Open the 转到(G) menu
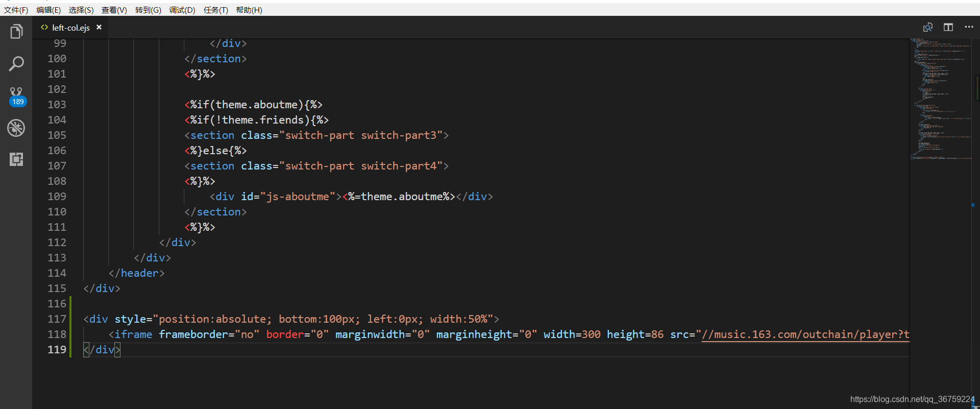This screenshot has height=409, width=980. point(148,10)
